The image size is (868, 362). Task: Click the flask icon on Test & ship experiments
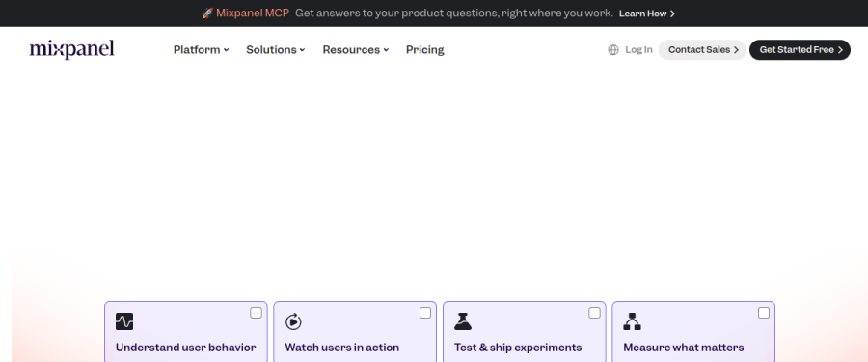tap(463, 321)
